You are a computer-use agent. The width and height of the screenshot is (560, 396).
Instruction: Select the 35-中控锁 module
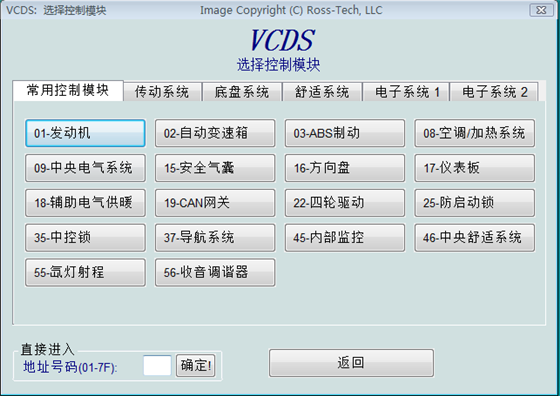[x=85, y=237]
